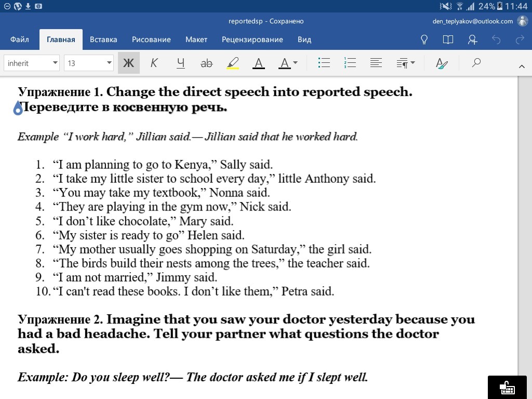Screen dimensions: 532x399
Task: Open the share with people icon
Action: 472,39
